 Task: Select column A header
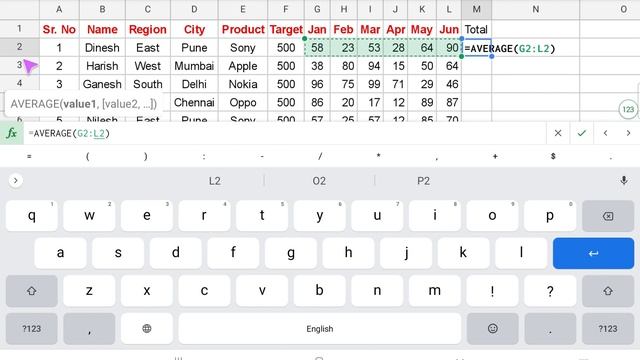59,9
